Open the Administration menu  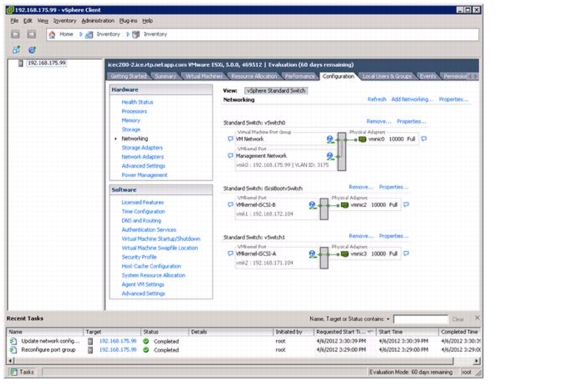coord(98,21)
